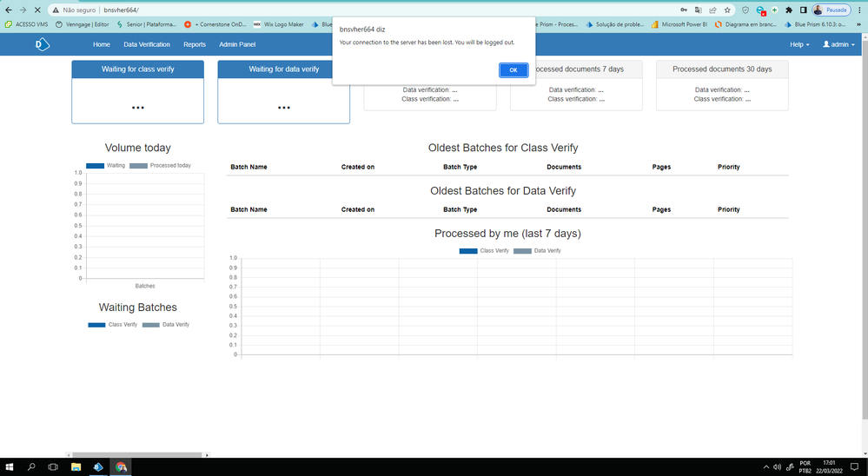The width and height of the screenshot is (868, 476).
Task: Toggle 'Class Verify' legend under Waiting Batches
Action: pos(112,325)
